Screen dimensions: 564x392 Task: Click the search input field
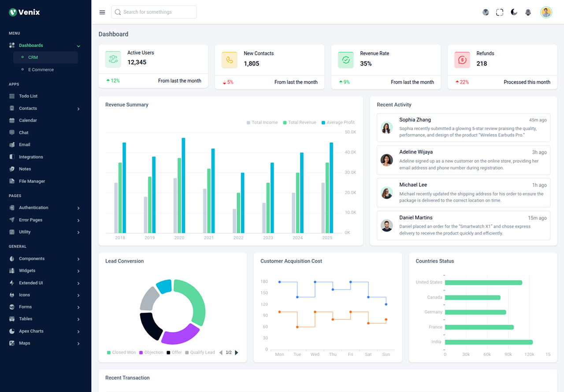click(153, 12)
